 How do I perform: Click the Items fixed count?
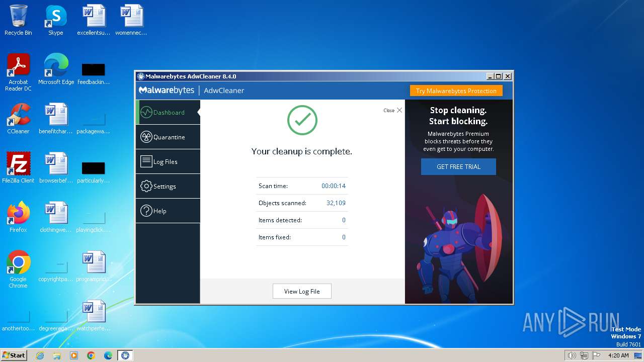[x=344, y=237]
